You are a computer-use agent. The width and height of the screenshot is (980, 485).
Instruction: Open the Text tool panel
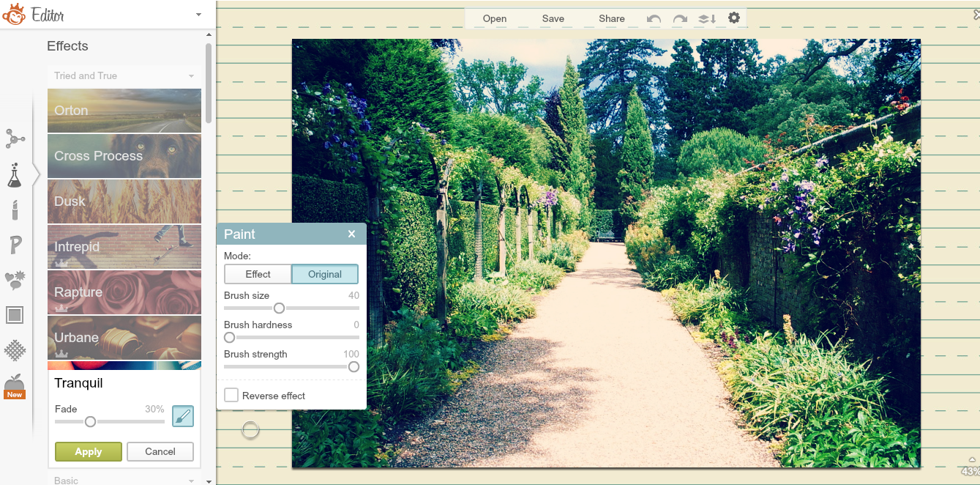pyautogui.click(x=15, y=245)
